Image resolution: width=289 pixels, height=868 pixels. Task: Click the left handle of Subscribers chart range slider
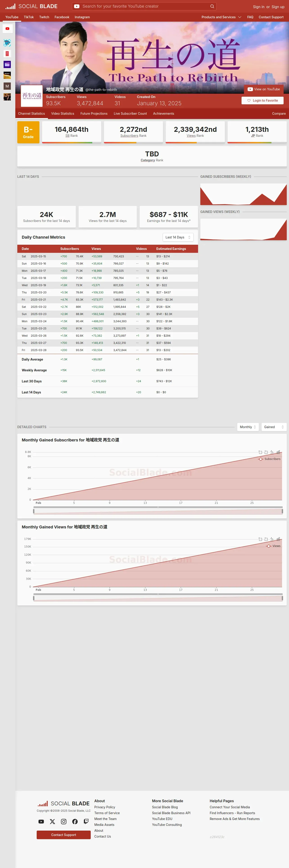34,511
